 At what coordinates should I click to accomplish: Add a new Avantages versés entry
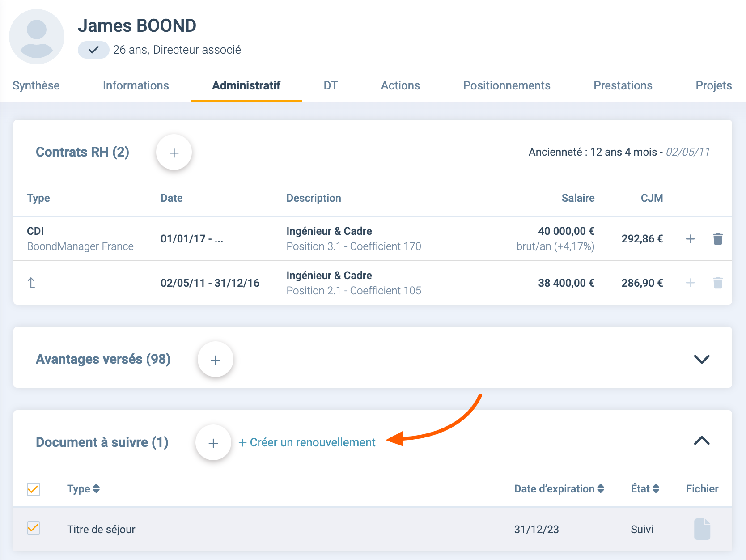[x=216, y=360]
